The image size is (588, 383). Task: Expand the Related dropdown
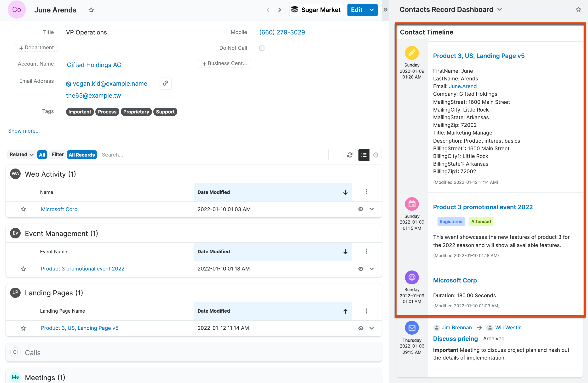click(x=21, y=154)
